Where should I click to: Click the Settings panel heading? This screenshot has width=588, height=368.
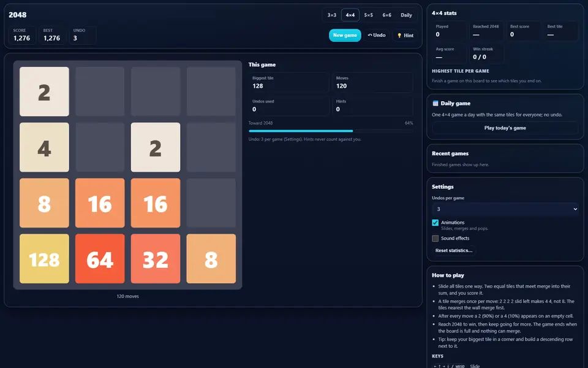(442, 186)
